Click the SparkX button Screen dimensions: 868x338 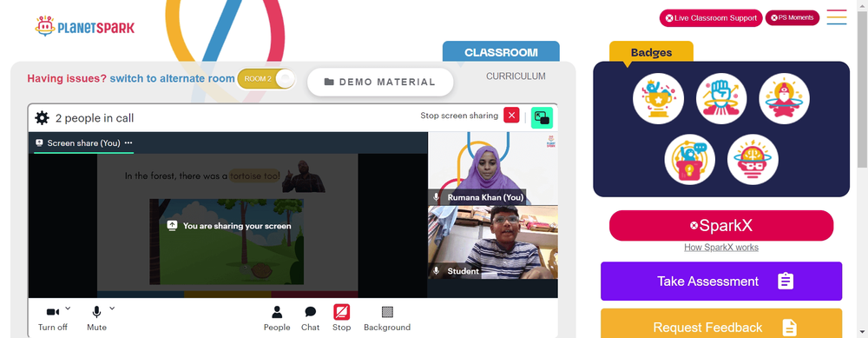pos(721,226)
